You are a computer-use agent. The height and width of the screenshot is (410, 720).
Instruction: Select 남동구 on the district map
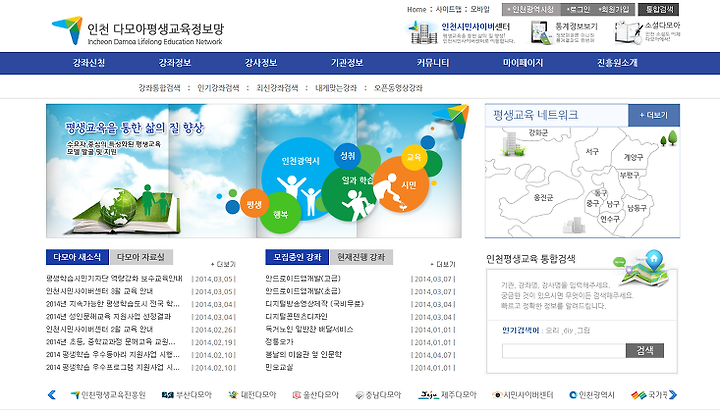637,208
